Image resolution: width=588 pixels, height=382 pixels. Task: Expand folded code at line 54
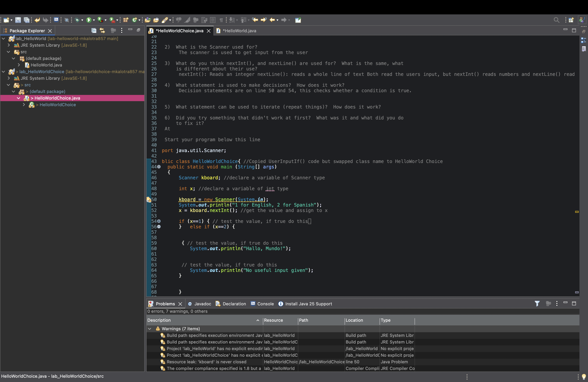pyautogui.click(x=159, y=221)
